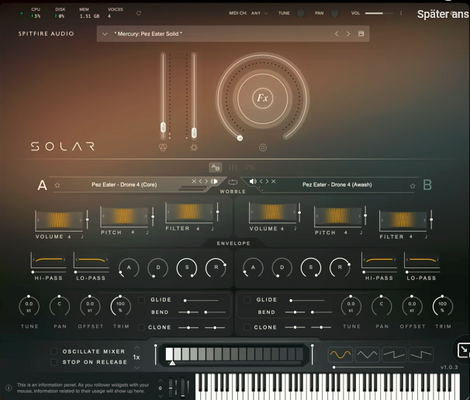The width and height of the screenshot is (470, 400).
Task: Clear layer A sound with X icon
Action: click(x=194, y=181)
